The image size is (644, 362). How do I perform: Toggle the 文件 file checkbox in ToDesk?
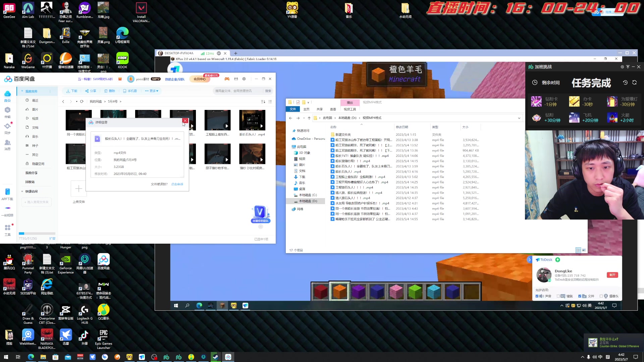click(x=580, y=296)
